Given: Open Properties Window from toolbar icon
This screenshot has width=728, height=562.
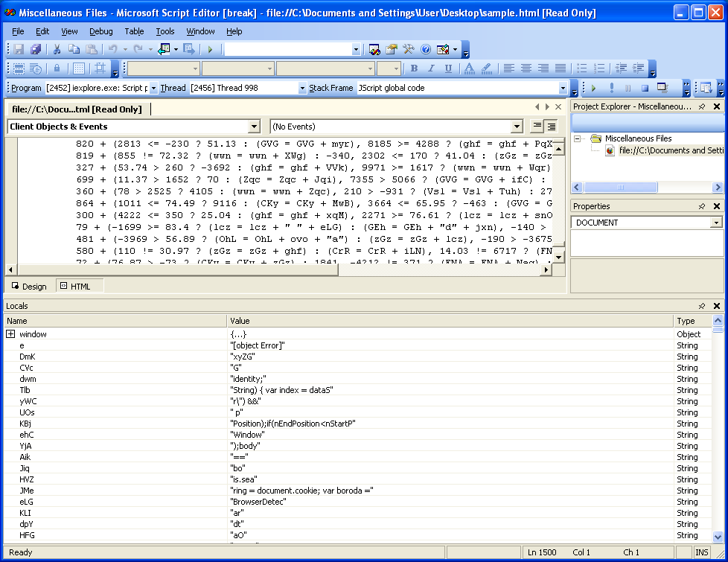Looking at the screenshot, I should tap(392, 49).
